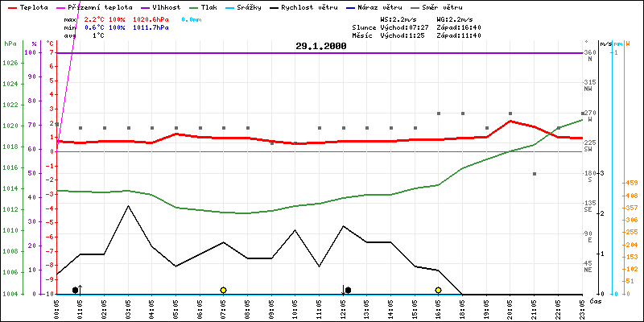Click the chart date title 29.1.2000
Viewport: 644px width, 322px height.
point(320,47)
